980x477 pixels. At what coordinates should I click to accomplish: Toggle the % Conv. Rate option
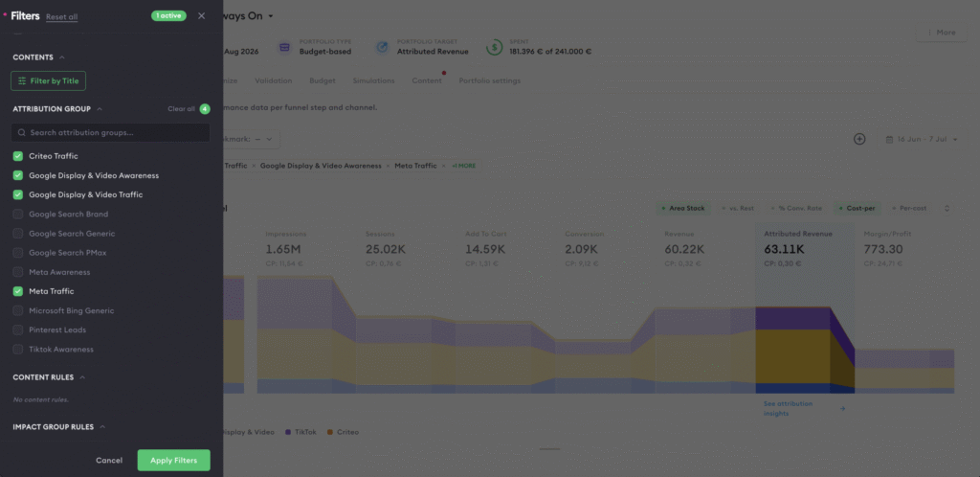796,208
